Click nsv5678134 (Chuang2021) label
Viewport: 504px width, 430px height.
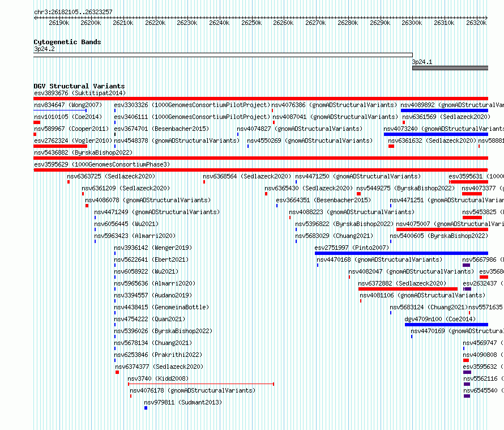pos(153,343)
